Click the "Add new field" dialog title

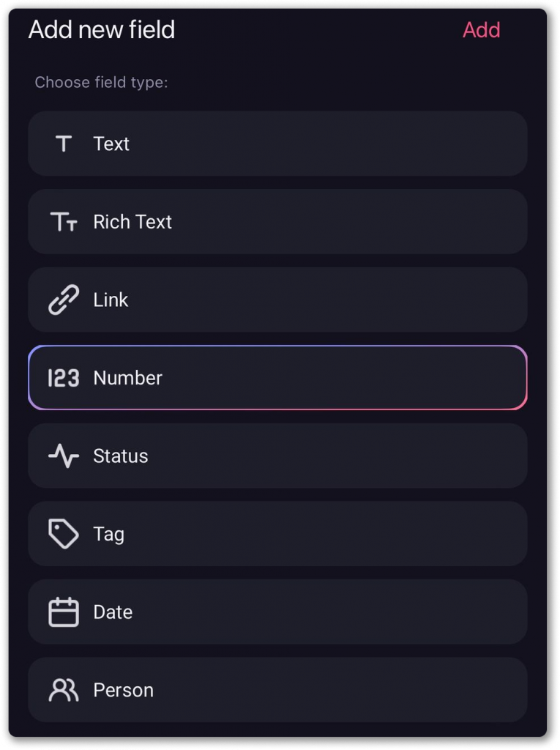pos(102,30)
